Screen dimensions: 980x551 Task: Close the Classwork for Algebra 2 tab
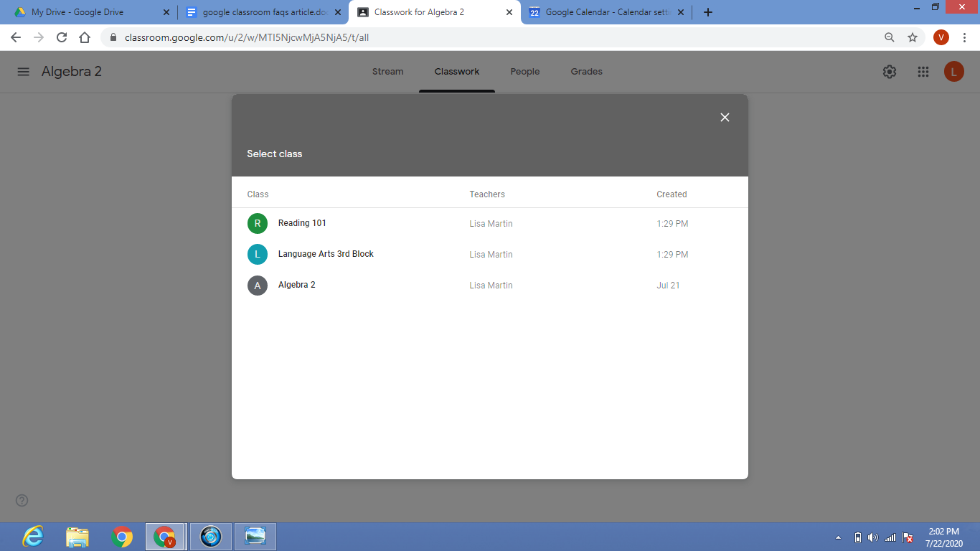point(509,12)
